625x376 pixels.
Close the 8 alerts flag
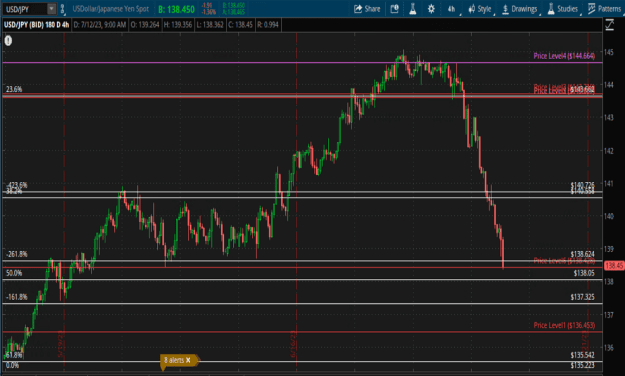point(188,360)
